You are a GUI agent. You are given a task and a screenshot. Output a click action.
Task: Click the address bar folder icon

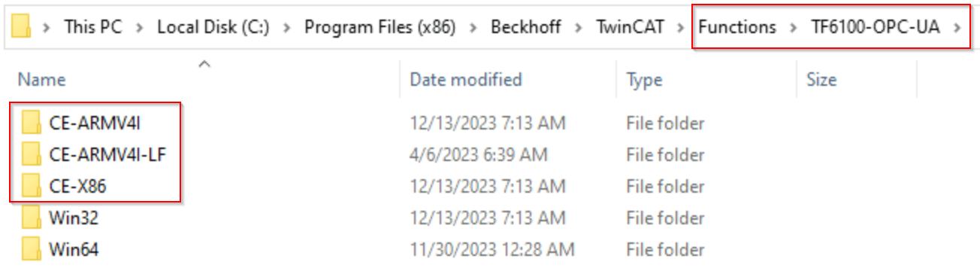click(x=22, y=28)
